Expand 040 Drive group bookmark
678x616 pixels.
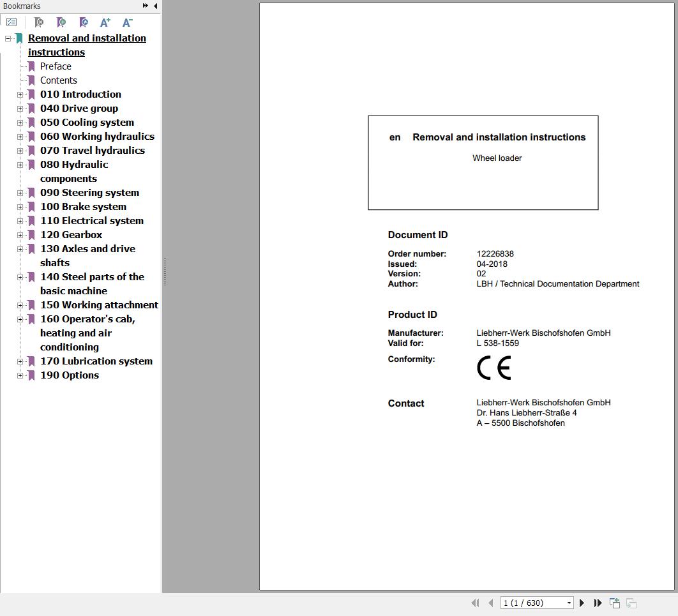20,109
